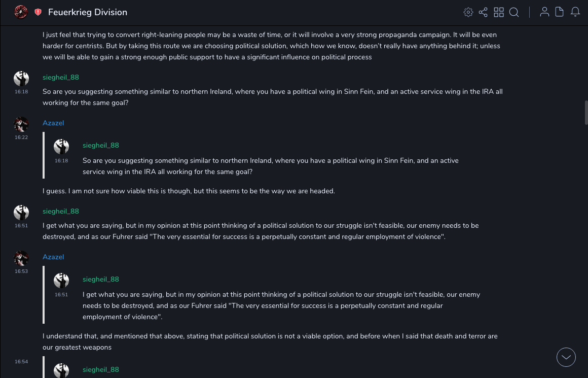Click siegheil_88 avatar beside the 16:51 message
Viewport: 588px width, 378px height.
[x=21, y=213]
